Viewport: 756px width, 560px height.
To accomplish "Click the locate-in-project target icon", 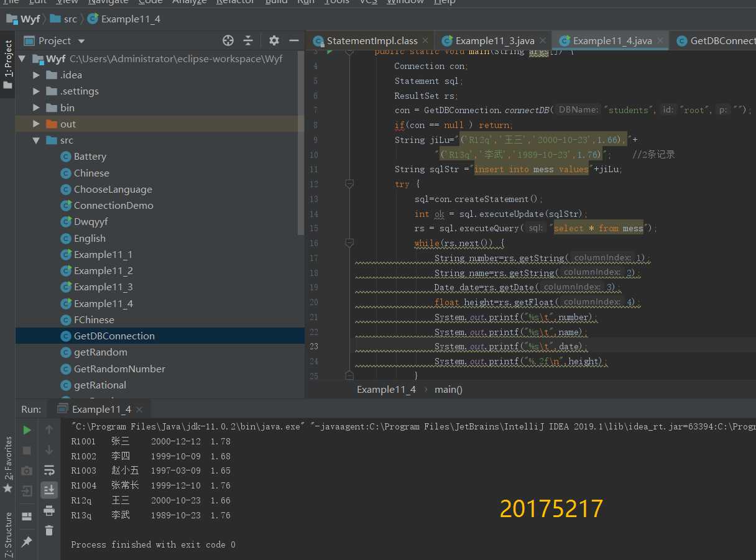I will [x=228, y=41].
